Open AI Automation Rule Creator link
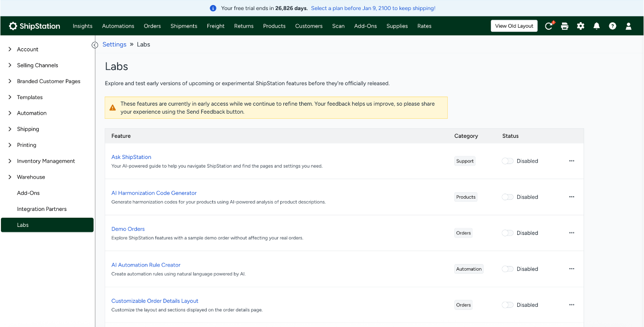Image resolution: width=644 pixels, height=327 pixels. [146, 265]
